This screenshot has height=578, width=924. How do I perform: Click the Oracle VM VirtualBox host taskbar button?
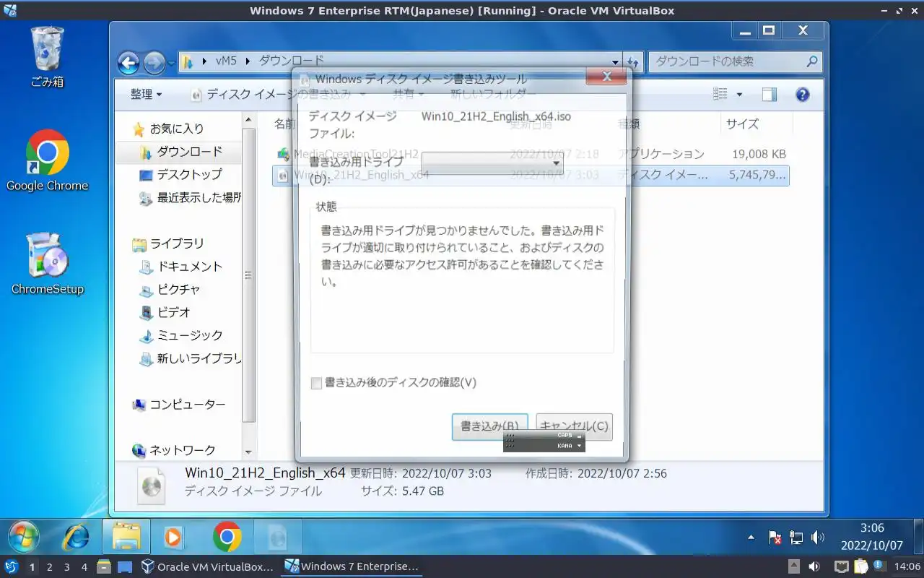coord(207,566)
